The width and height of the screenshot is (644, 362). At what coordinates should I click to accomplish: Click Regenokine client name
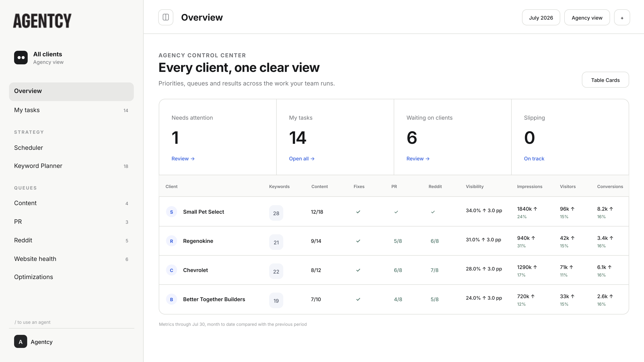[198, 241]
